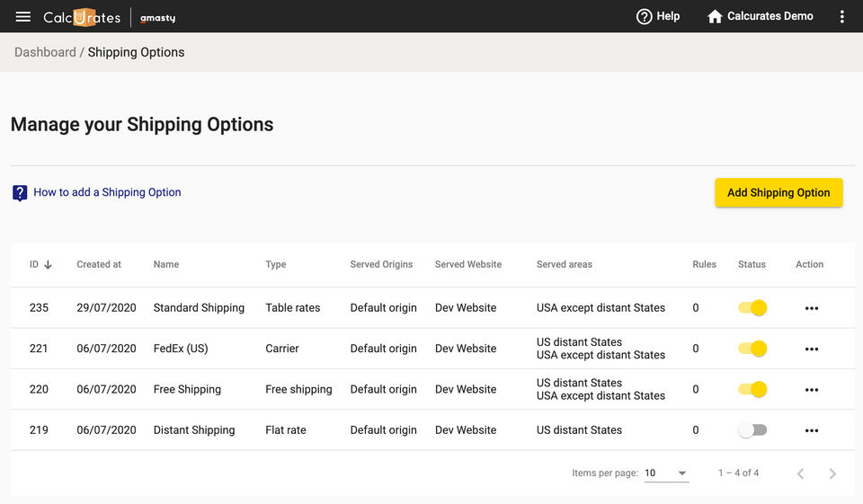The width and height of the screenshot is (863, 504).
Task: Click ID 235 cell
Action: click(x=39, y=308)
